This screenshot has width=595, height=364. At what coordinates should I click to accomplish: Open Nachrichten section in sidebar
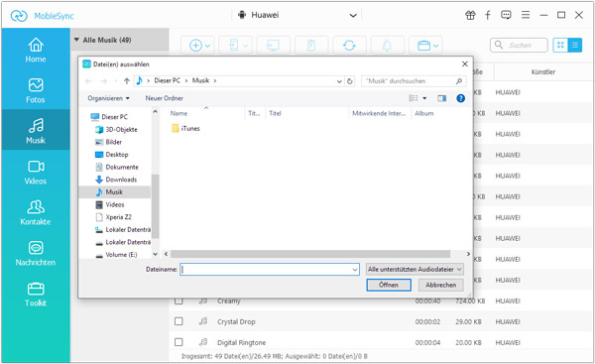[36, 254]
